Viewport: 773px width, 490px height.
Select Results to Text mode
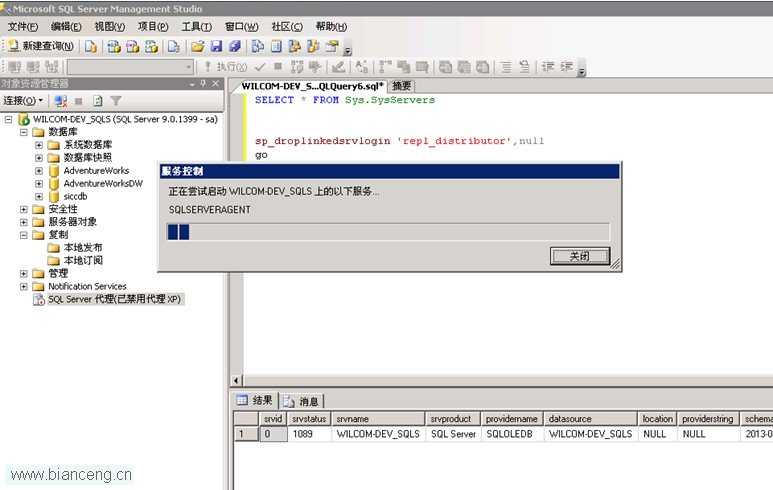(x=446, y=67)
